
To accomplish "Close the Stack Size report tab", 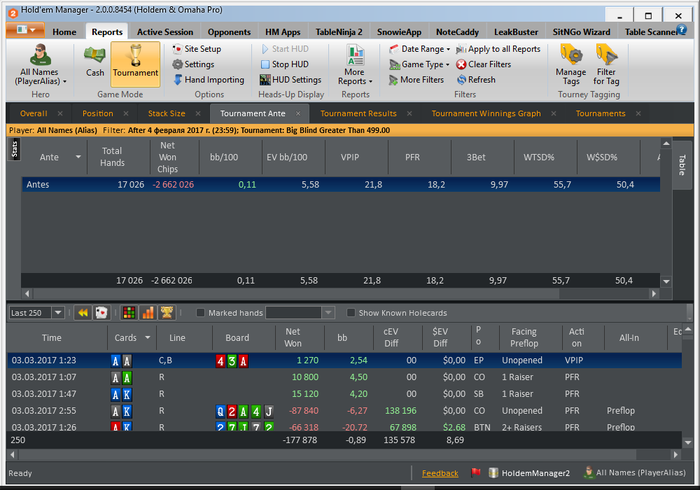I will 198,113.
